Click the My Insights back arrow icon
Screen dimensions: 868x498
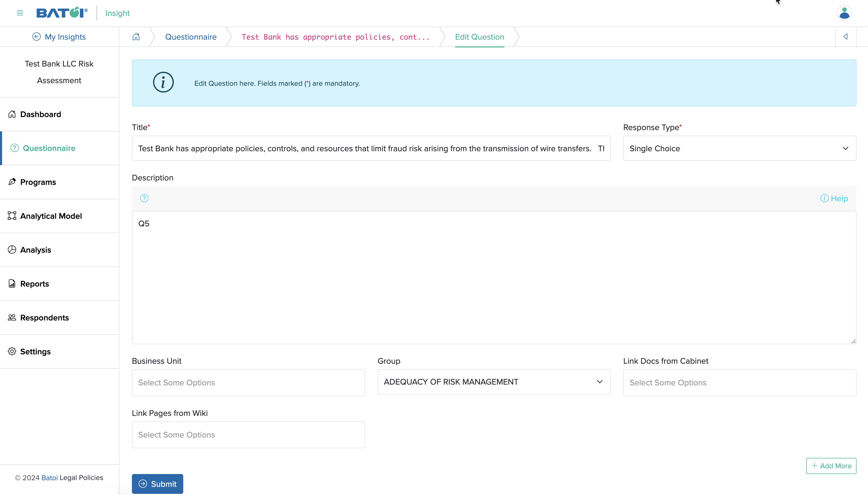click(36, 37)
